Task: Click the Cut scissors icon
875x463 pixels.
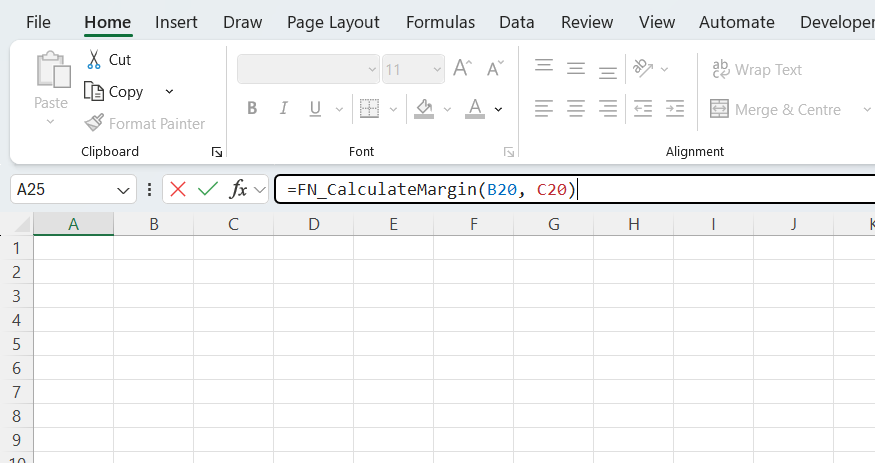Action: coord(94,60)
